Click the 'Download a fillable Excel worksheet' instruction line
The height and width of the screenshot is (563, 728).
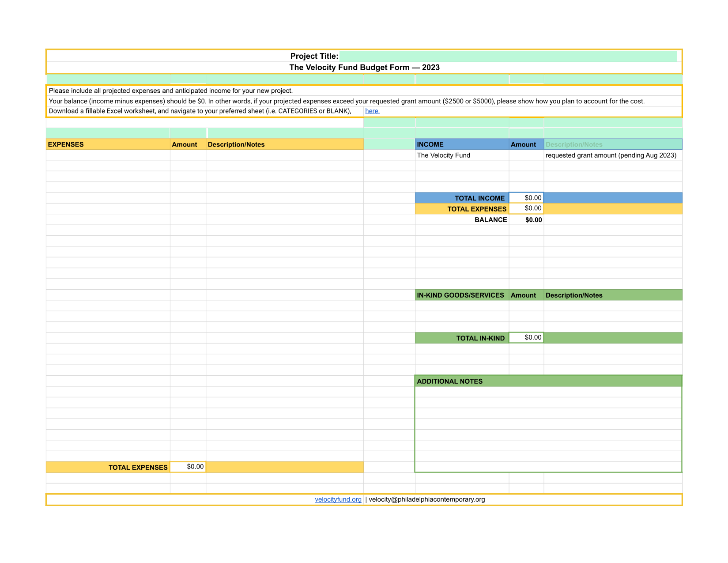200,111
